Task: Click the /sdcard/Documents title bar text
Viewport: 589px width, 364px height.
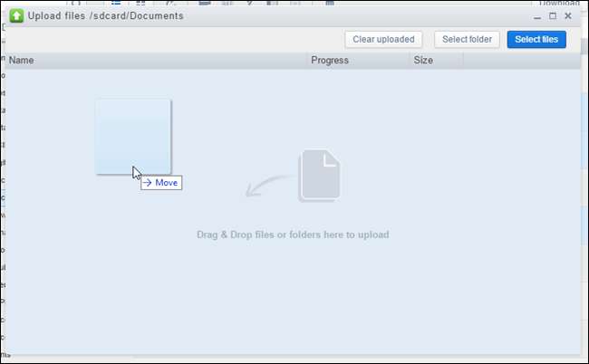Action: 136,15
